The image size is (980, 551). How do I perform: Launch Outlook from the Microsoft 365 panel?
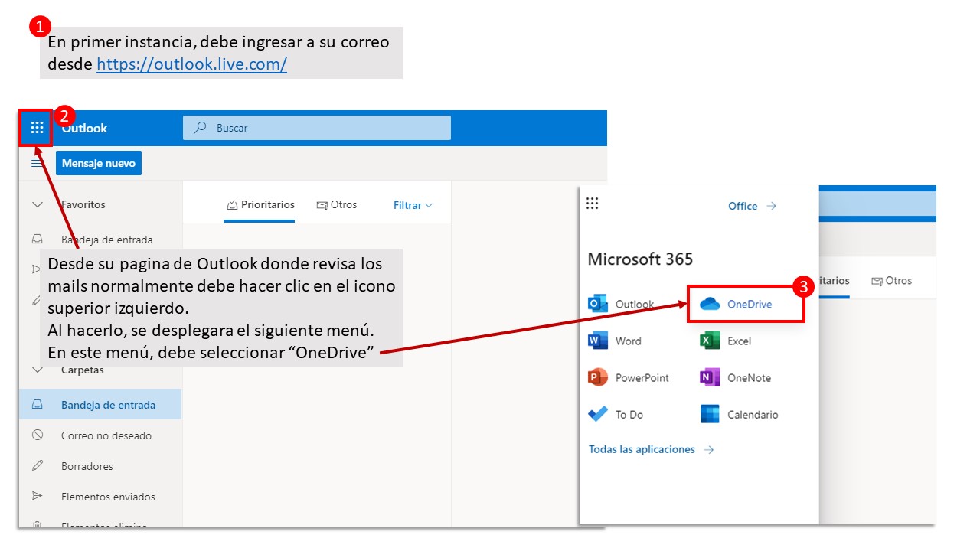[x=621, y=304]
